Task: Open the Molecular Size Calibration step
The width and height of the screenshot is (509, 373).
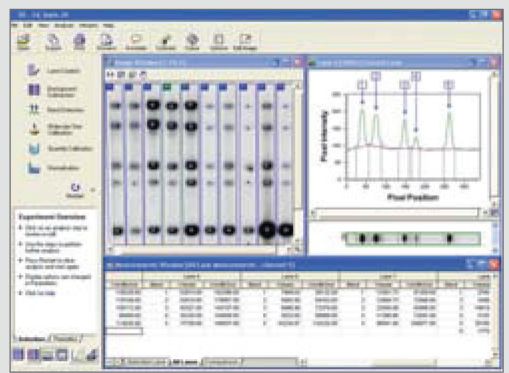Action: [x=55, y=129]
